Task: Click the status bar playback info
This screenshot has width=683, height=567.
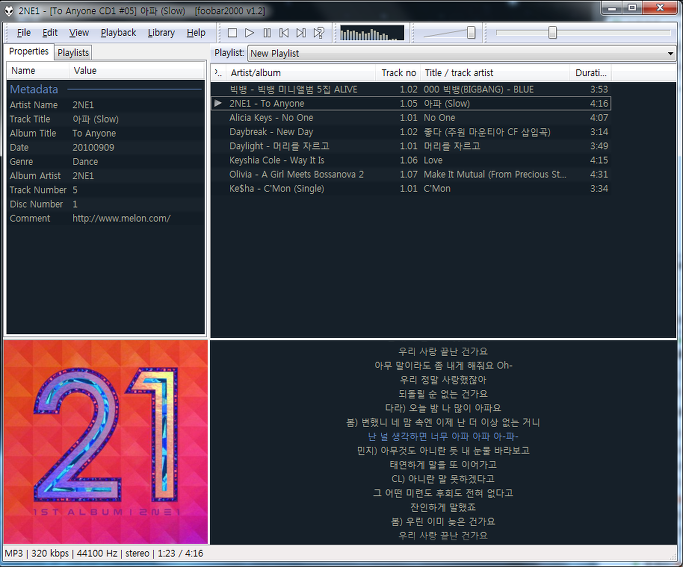Action: 104,554
